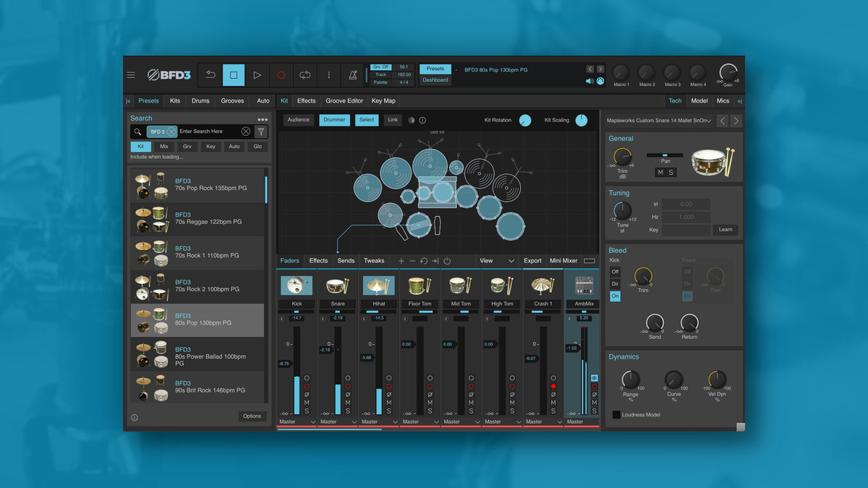Click the info icon near Link button
Screen dimensions: 868x488
[422, 121]
